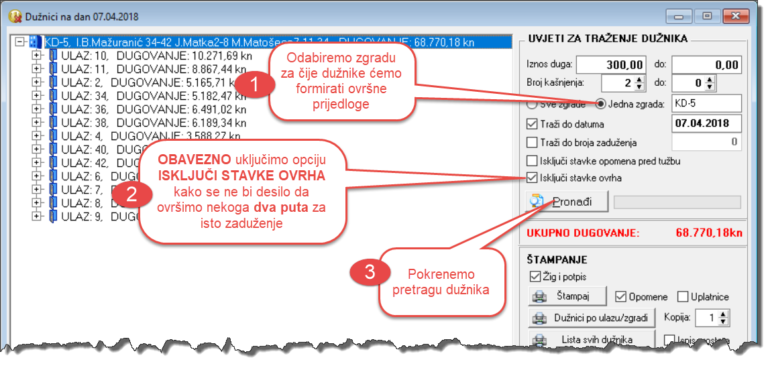
Task: Click the building icon next to KD-5 root node
Action: click(x=36, y=43)
